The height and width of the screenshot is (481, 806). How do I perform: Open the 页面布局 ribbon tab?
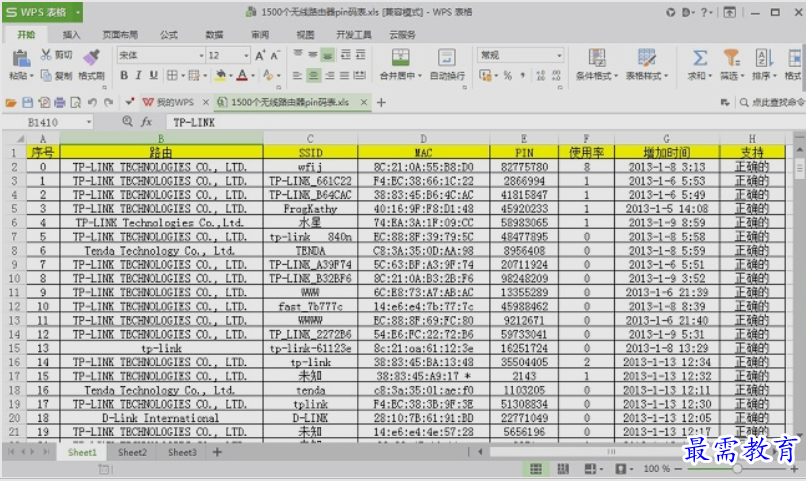pos(120,34)
